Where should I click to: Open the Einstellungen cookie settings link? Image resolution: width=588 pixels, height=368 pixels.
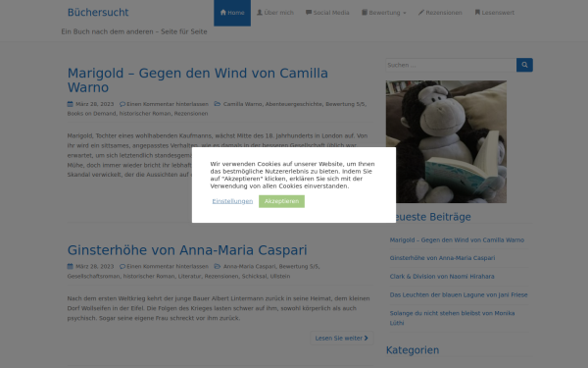[x=232, y=201]
